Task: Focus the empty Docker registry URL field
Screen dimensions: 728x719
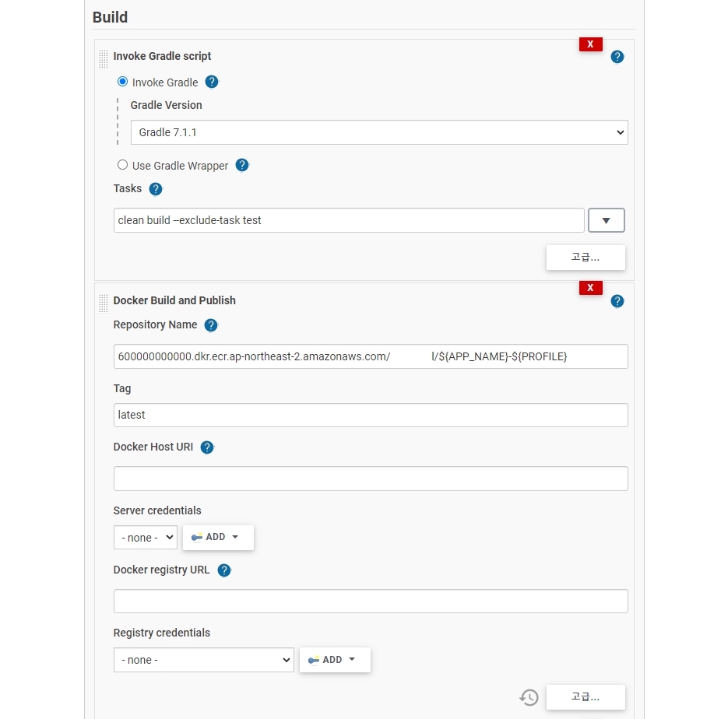Action: click(371, 602)
